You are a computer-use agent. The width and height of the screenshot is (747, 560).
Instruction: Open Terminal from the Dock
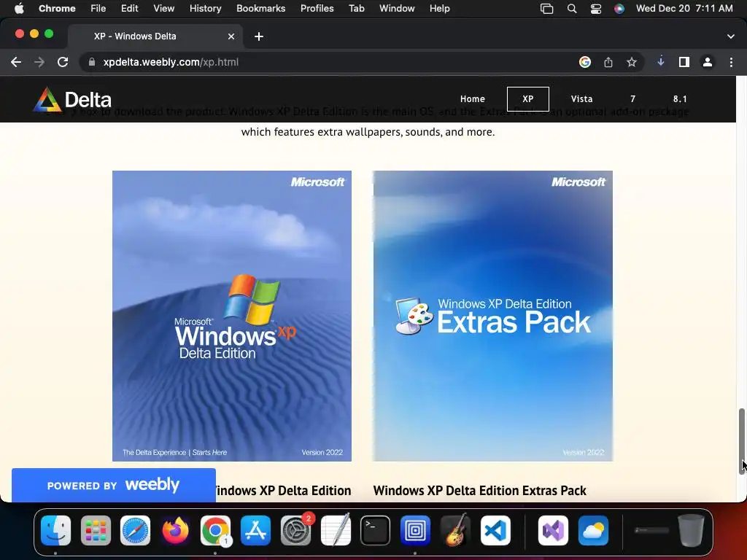click(x=376, y=530)
